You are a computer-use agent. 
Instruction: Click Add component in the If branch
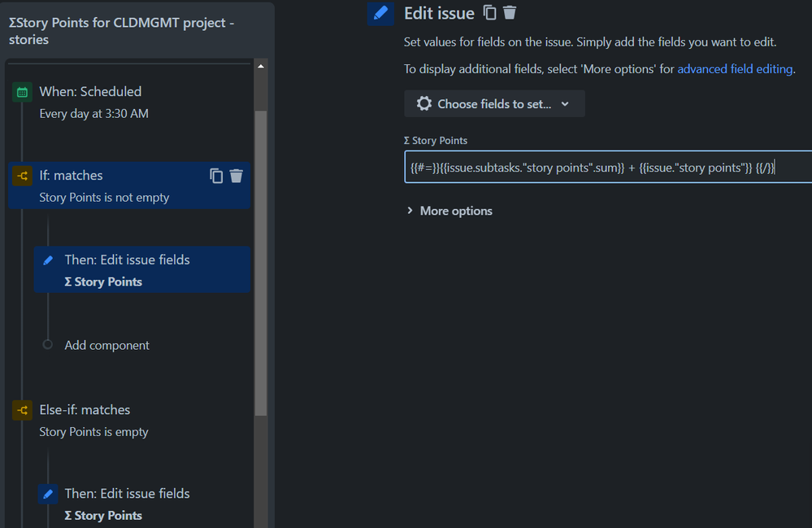[106, 345]
